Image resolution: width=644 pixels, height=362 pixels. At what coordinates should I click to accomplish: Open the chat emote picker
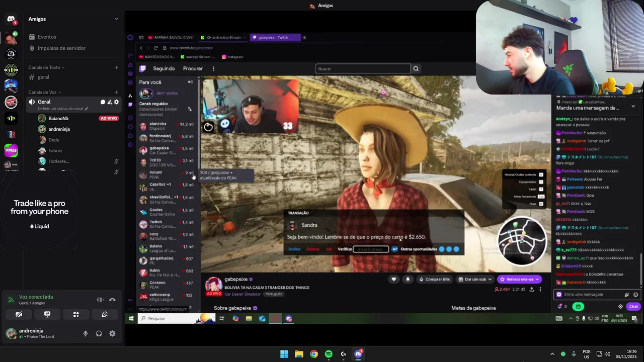635,295
